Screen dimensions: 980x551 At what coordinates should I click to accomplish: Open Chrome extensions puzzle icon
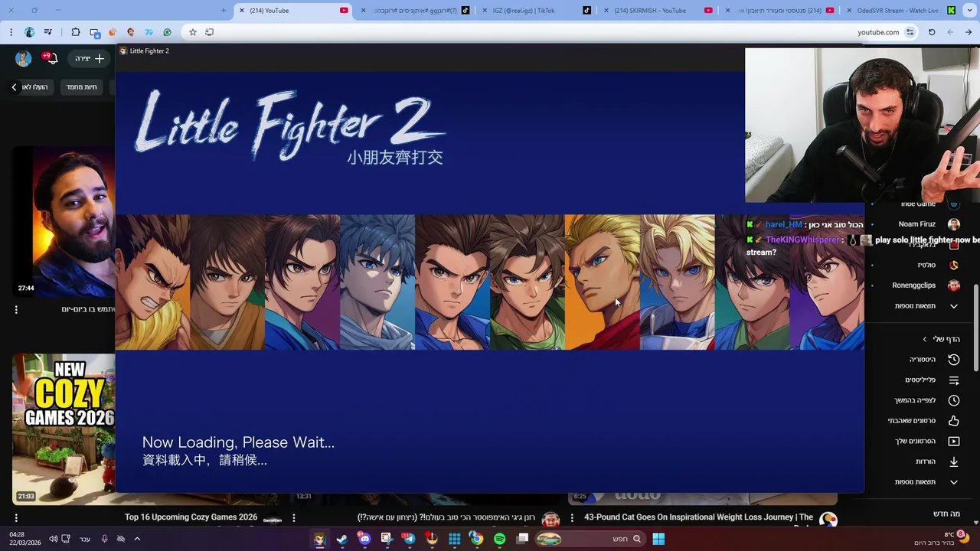click(x=75, y=32)
